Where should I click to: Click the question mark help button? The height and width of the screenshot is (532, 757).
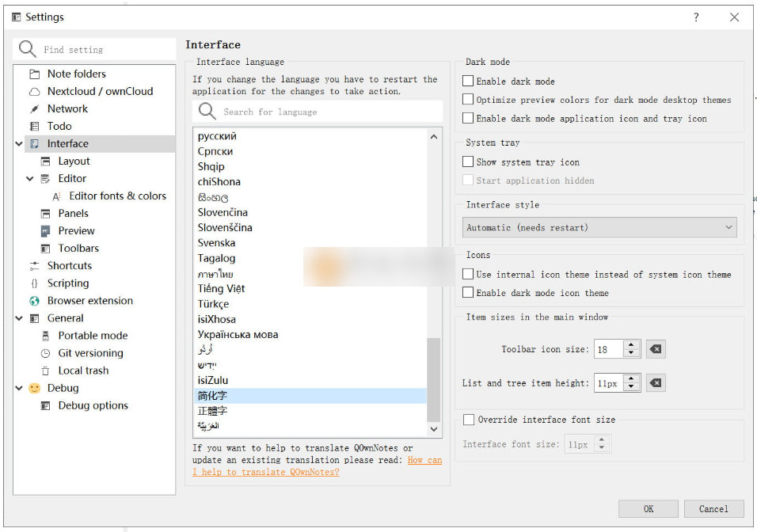(696, 17)
